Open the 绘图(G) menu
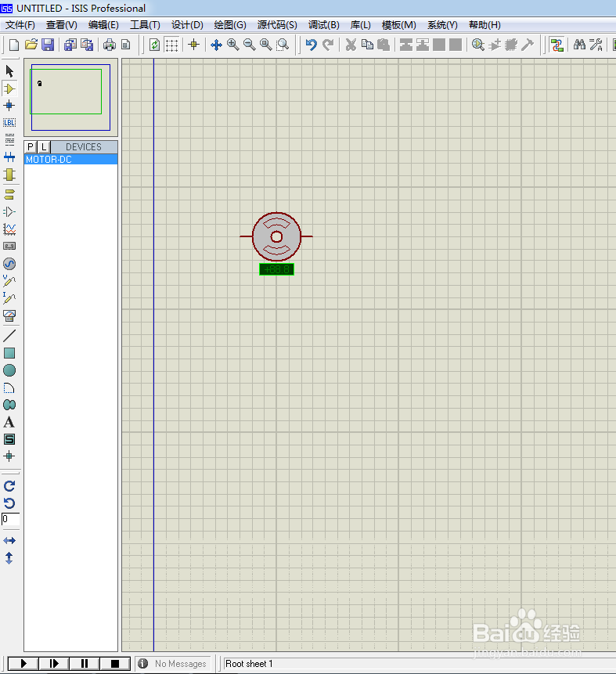616x674 pixels. (x=230, y=25)
